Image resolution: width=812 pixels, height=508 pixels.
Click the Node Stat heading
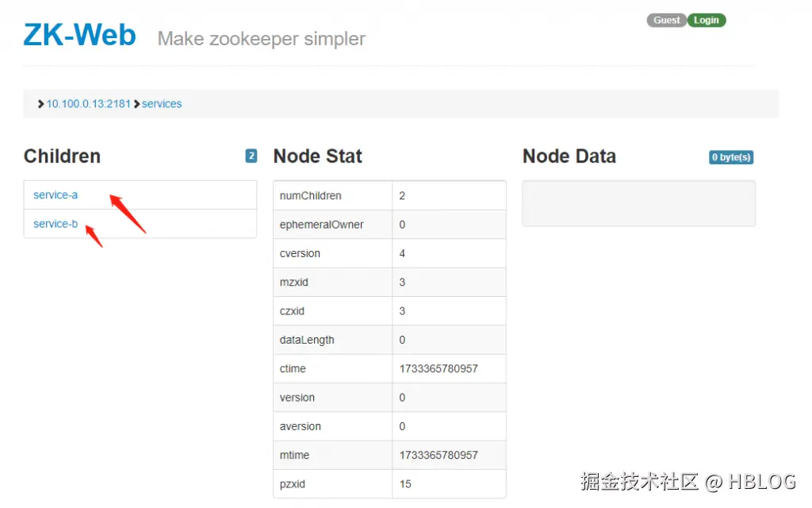pos(317,156)
